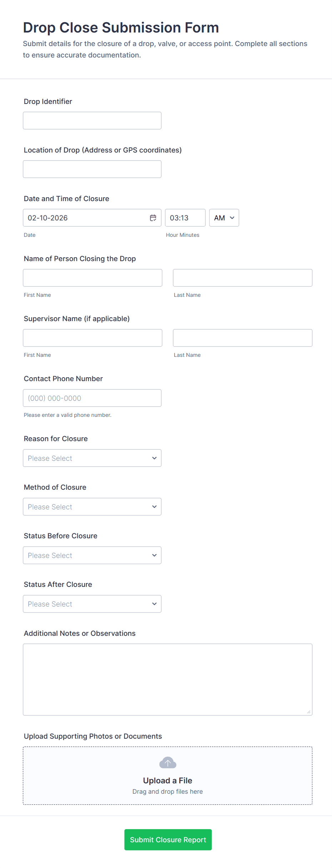Grab the notes textarea resize handle
Screen dimensions: 332x868
(x=309, y=712)
